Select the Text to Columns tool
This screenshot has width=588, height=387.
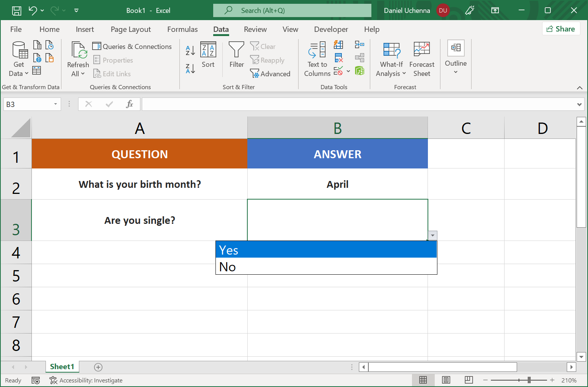tap(317, 59)
